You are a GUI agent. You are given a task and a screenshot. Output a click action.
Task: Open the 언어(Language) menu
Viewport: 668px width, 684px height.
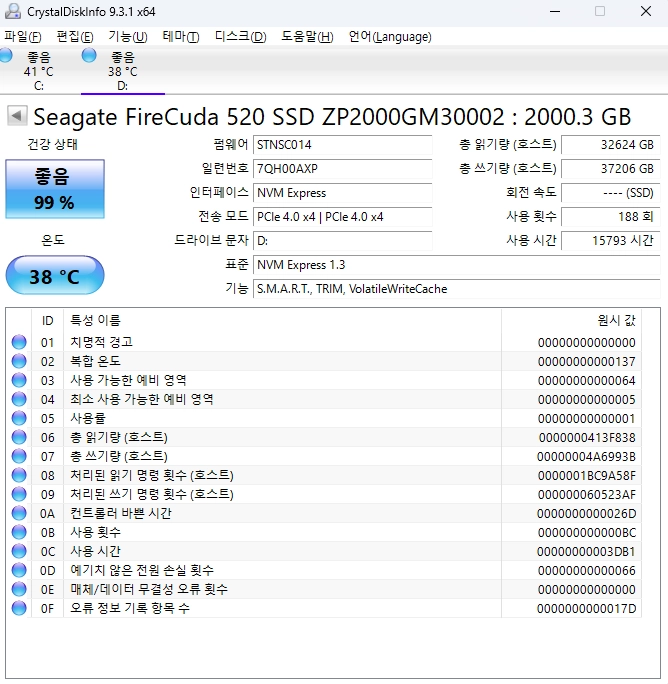pyautogui.click(x=390, y=37)
